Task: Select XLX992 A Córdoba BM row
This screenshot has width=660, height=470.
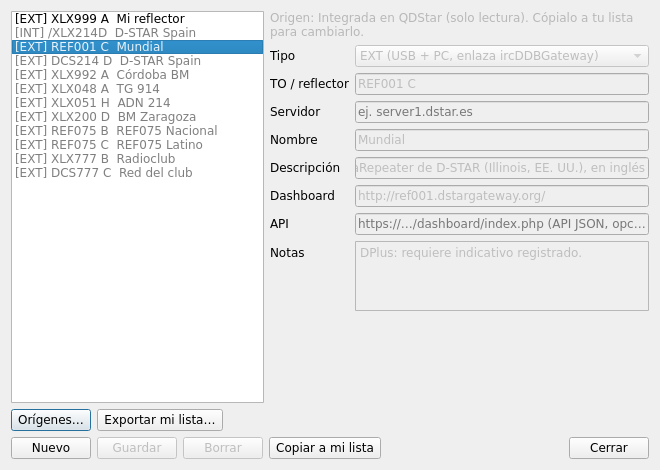Action: (x=137, y=74)
